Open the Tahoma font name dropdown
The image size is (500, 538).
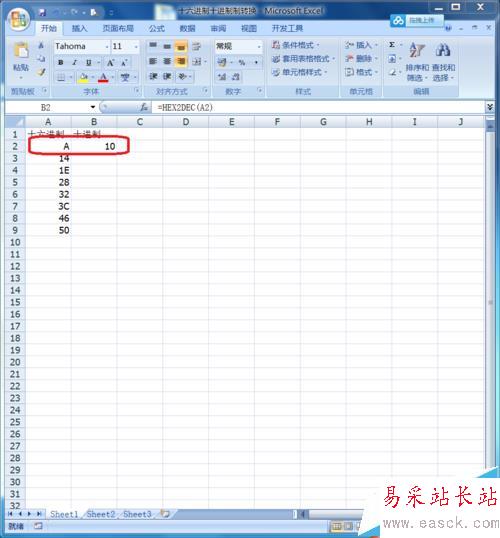coord(107,46)
